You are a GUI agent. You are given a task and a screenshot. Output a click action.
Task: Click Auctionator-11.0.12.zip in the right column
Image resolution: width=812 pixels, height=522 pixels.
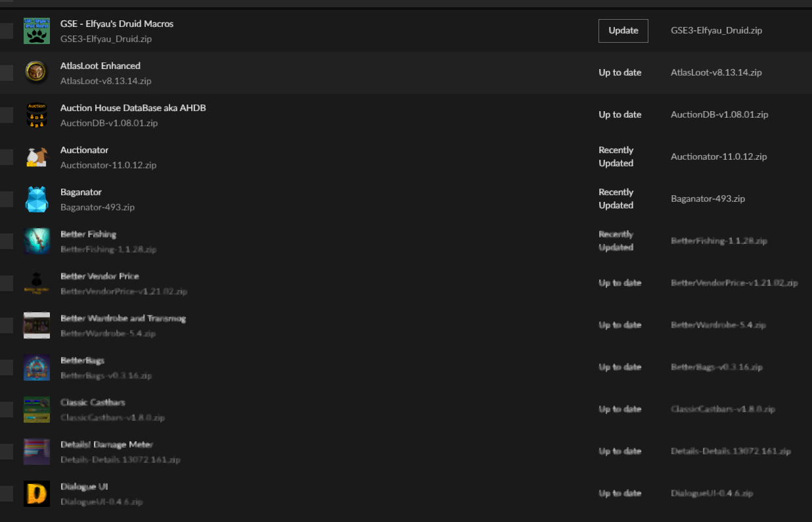tap(719, 156)
